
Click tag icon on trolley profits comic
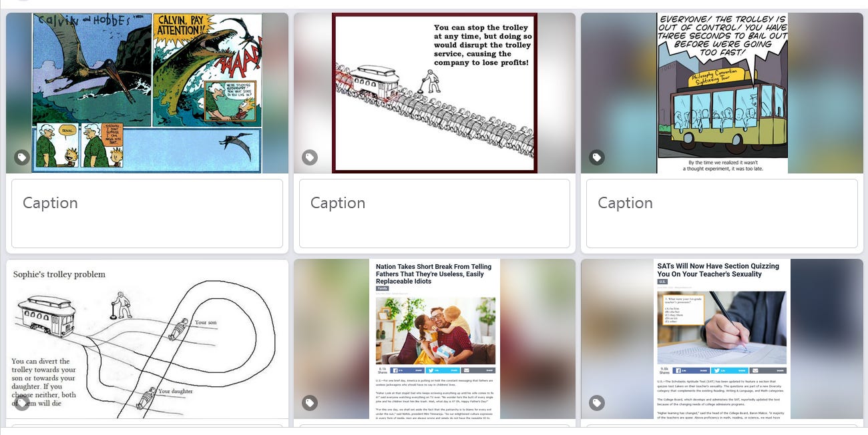[x=309, y=157]
